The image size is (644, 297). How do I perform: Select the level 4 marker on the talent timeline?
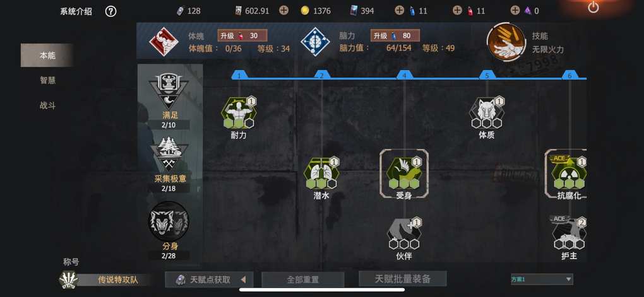click(x=405, y=75)
